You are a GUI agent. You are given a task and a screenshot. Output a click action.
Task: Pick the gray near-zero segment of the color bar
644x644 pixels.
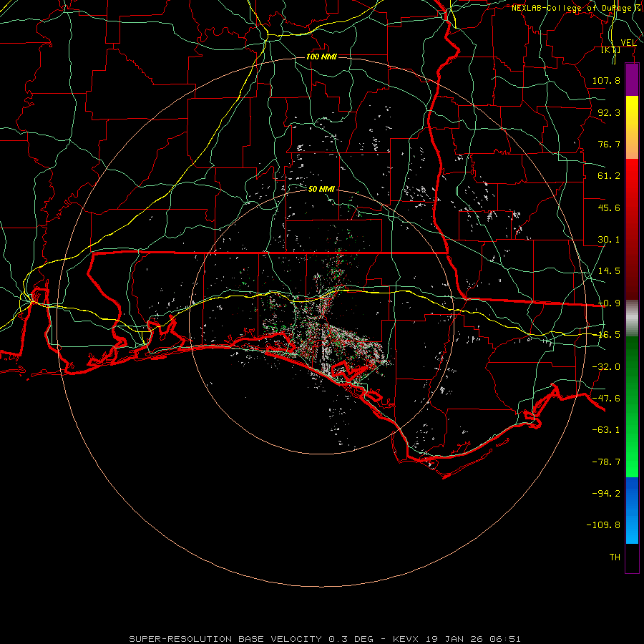click(632, 318)
